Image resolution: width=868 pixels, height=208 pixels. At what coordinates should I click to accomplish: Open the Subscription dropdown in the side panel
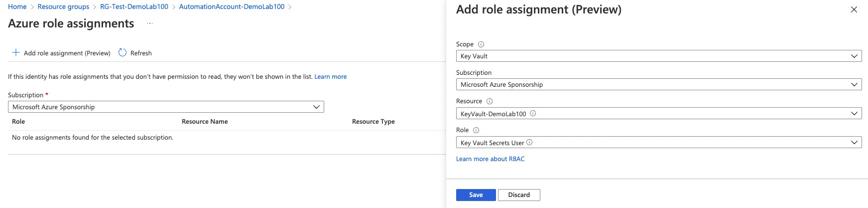tap(658, 85)
